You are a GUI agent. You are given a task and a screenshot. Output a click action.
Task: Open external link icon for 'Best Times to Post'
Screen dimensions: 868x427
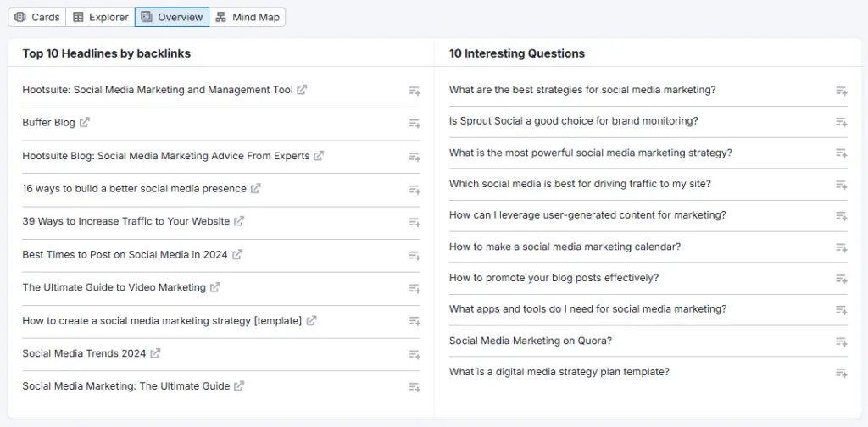[x=237, y=255]
